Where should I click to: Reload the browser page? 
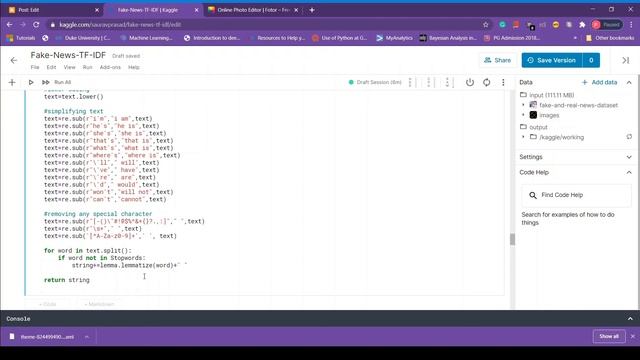click(x=36, y=24)
